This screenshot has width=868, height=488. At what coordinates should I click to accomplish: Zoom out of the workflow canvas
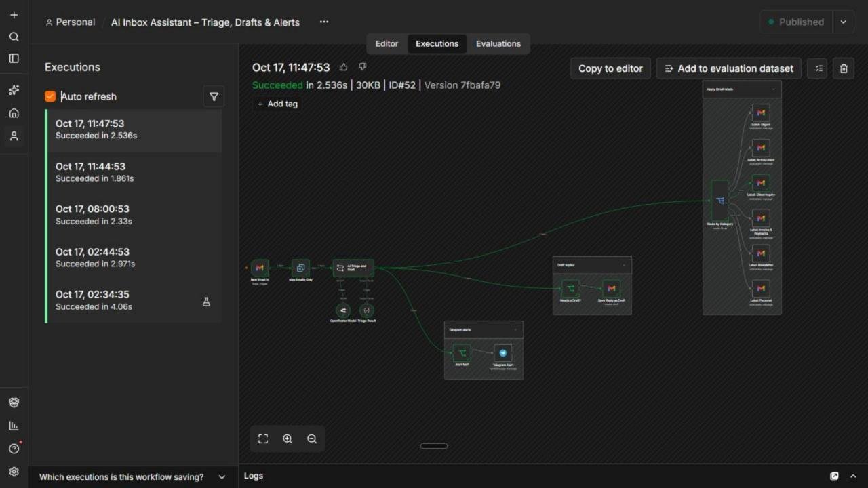click(x=312, y=439)
